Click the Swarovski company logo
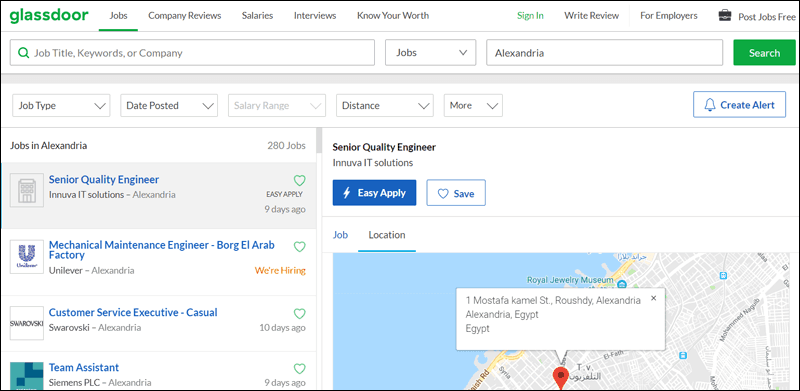This screenshot has width=800, height=391. click(x=27, y=323)
